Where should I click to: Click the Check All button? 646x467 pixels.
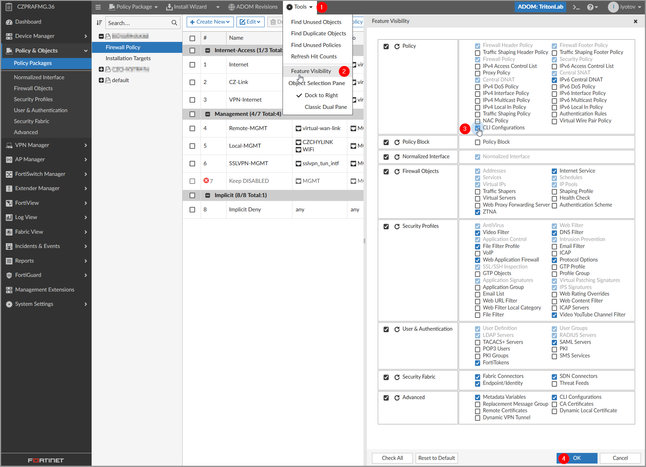point(392,458)
